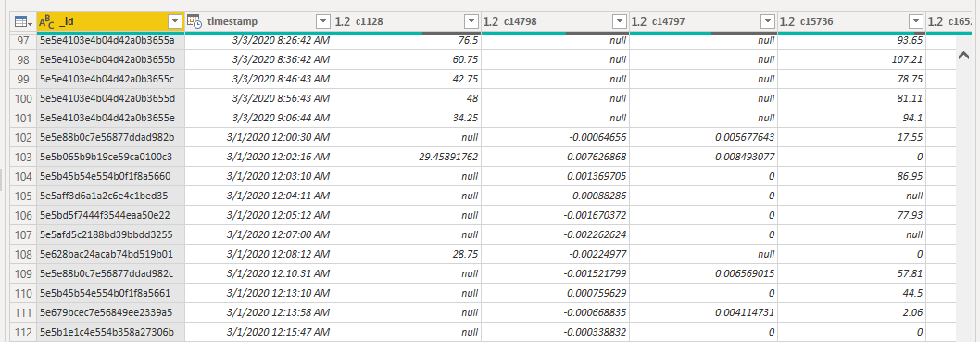The height and width of the screenshot is (342, 980).
Task: Click c1128 value 29.45891762
Action: tap(448, 157)
